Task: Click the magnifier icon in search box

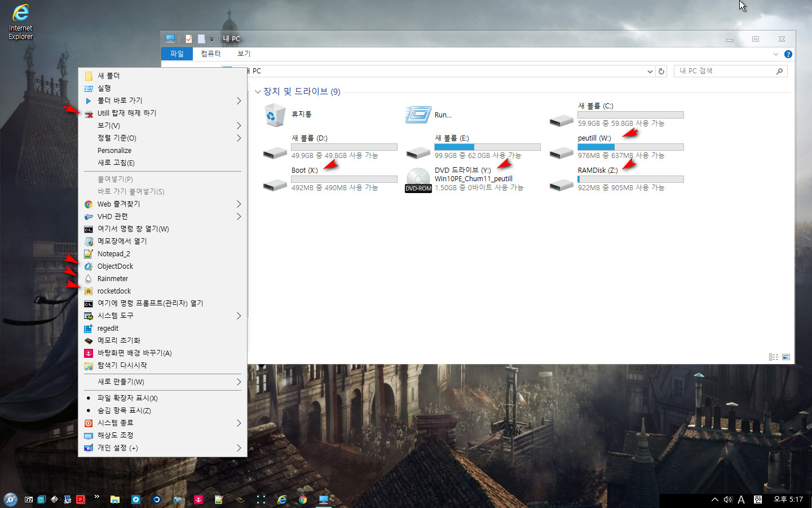Action: click(779, 71)
